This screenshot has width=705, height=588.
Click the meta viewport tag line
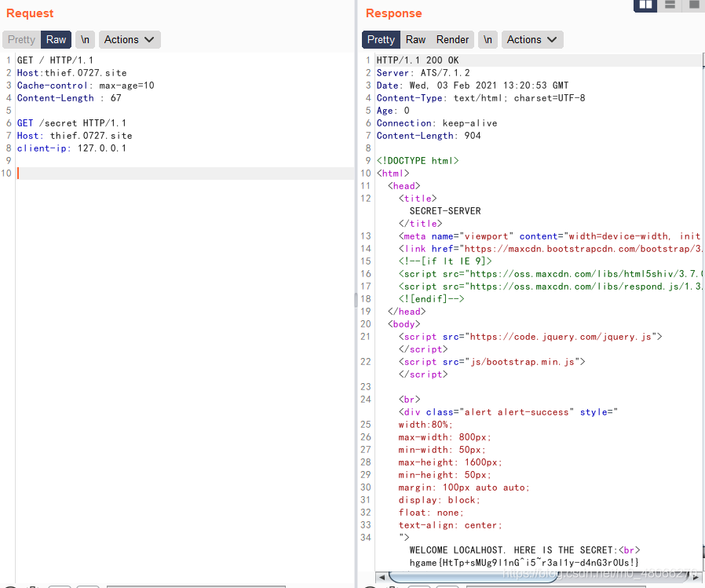tap(550, 236)
